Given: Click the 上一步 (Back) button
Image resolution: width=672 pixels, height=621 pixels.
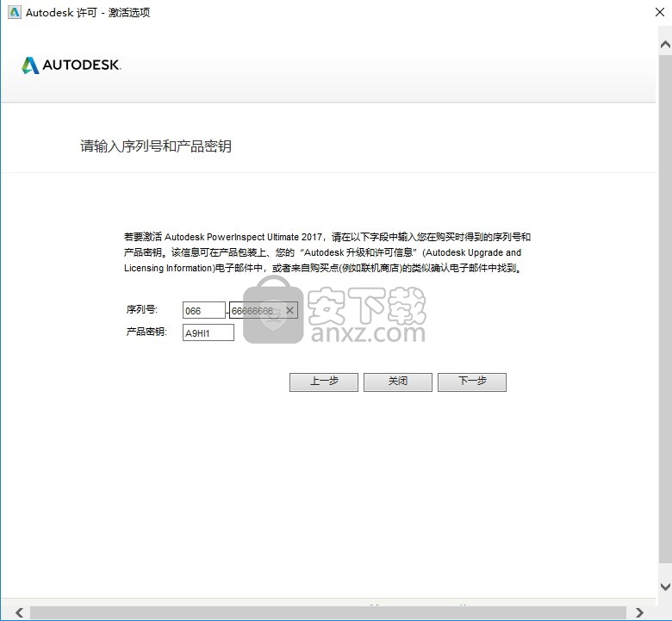Looking at the screenshot, I should tap(324, 382).
